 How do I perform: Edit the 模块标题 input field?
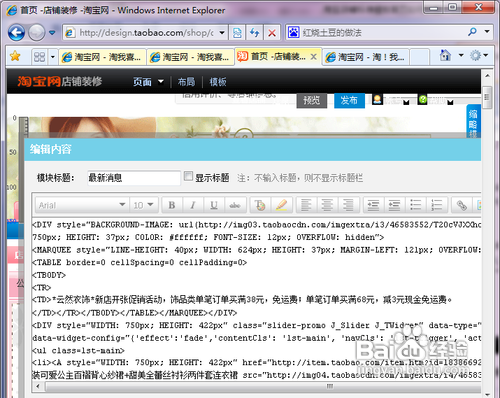click(x=134, y=178)
